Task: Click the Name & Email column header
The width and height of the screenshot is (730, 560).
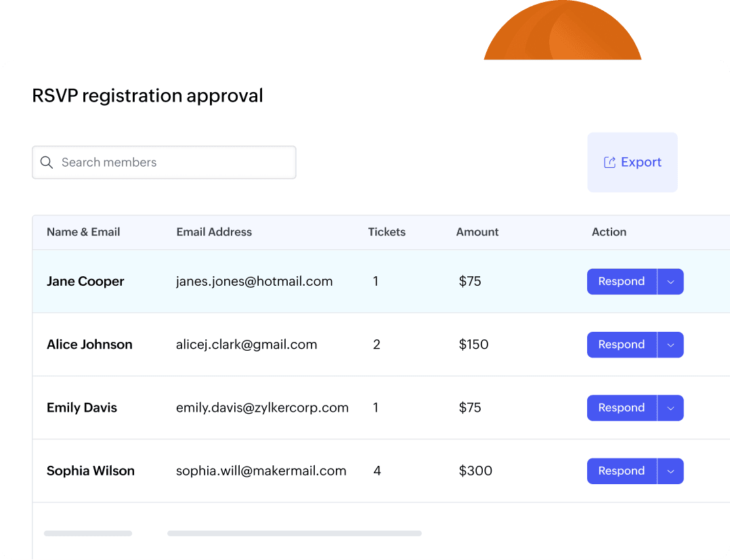Action: coord(83,232)
